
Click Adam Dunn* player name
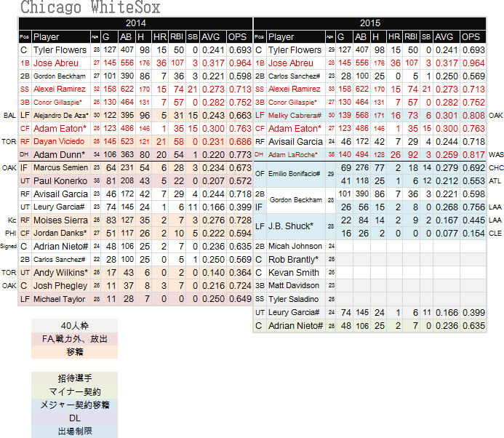click(x=59, y=155)
